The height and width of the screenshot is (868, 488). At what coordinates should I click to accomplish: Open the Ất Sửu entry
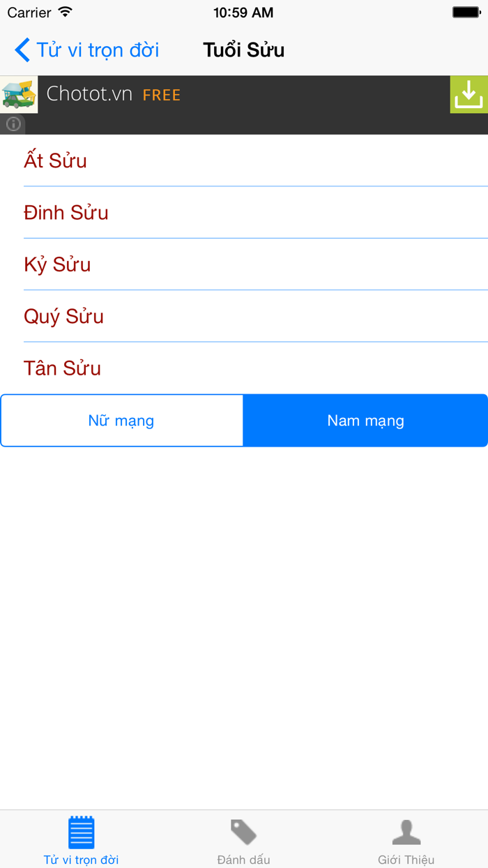click(x=56, y=160)
